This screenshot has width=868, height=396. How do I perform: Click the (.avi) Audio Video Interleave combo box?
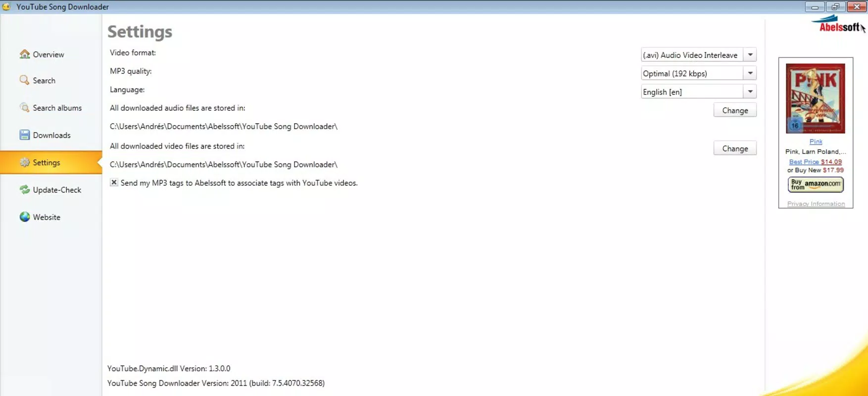point(698,55)
